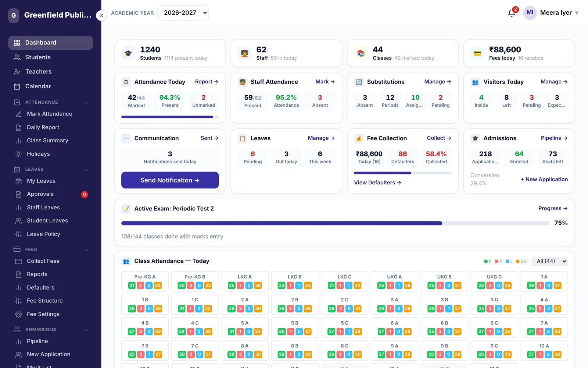Open Defaulters in the sidebar
588x368 pixels.
click(51, 288)
